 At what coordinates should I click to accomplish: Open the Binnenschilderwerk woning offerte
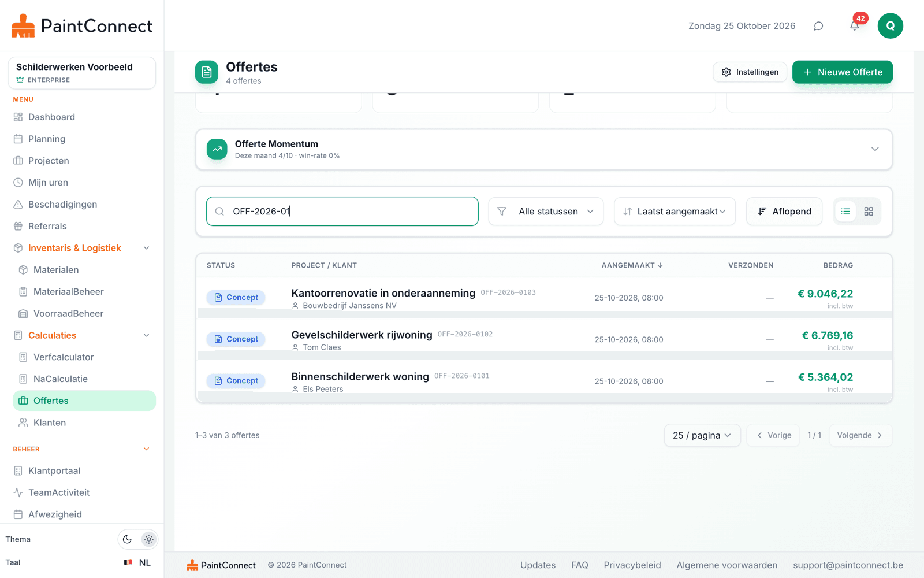click(x=360, y=376)
